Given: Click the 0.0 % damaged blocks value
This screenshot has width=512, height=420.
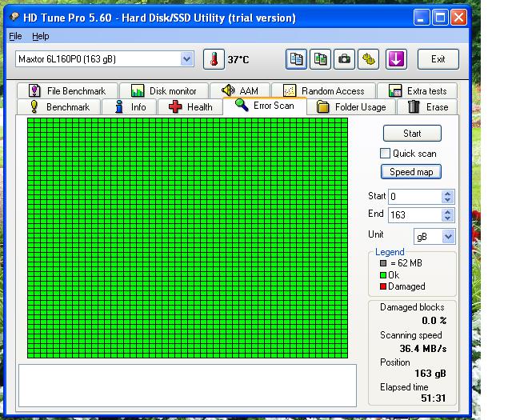Looking at the screenshot, I should pos(434,320).
